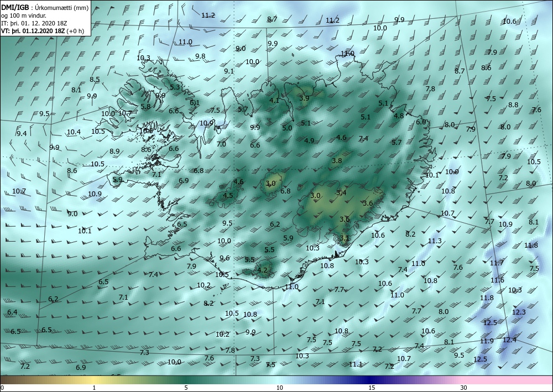553x392 pixels.
Task: Click the 4.9 value in north-central Iceland
Action: pyautogui.click(x=309, y=140)
